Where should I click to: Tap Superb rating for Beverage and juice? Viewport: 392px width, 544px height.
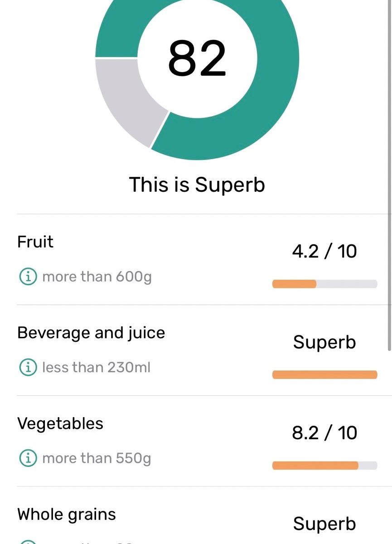point(324,342)
